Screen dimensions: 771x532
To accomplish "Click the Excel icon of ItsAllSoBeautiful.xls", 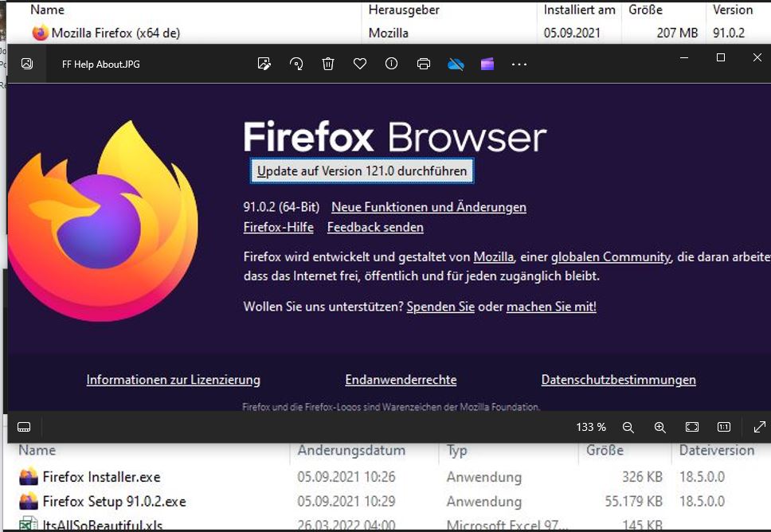I will 28,523.
